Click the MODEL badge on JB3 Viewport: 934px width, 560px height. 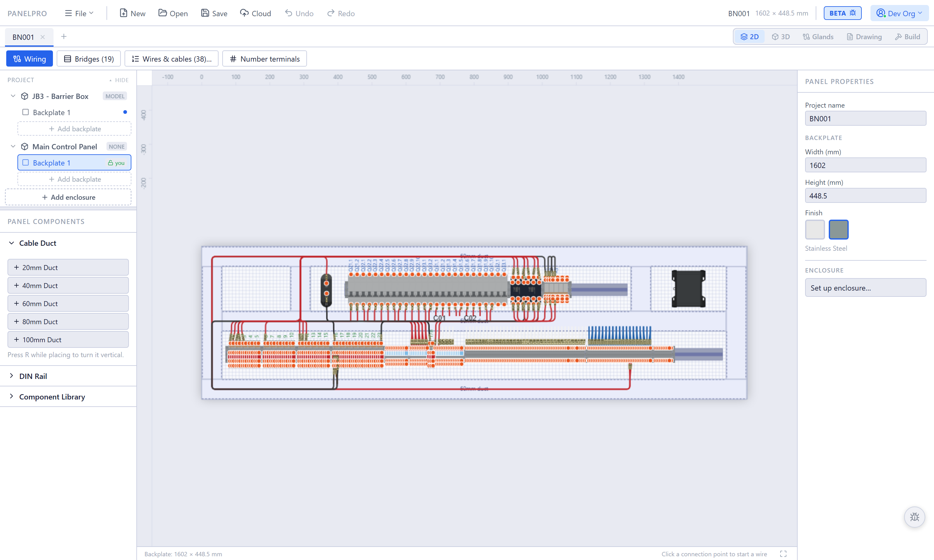115,96
